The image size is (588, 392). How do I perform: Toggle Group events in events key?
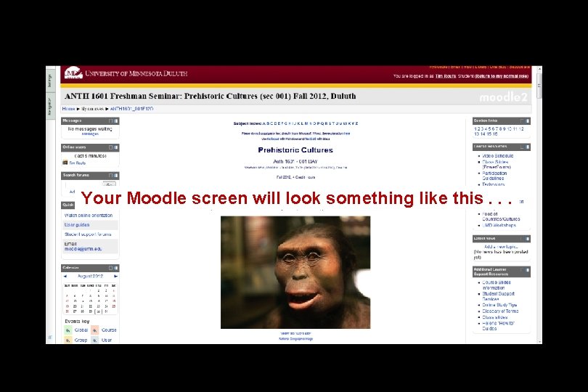(x=68, y=340)
